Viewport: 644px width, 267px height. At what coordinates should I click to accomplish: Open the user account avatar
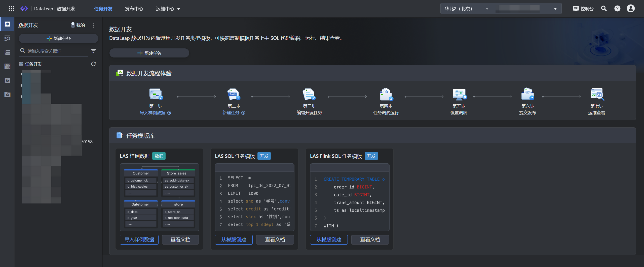[x=631, y=9]
